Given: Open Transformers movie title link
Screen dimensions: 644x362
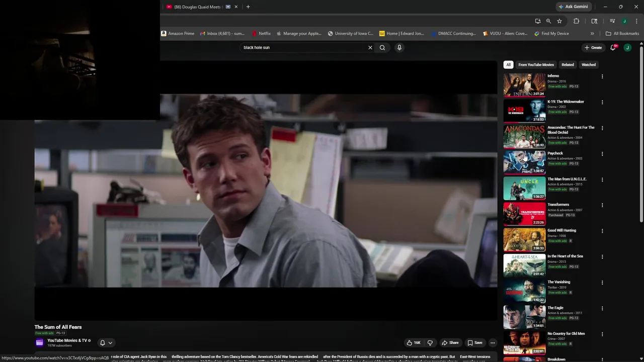Looking at the screenshot, I should [558, 205].
